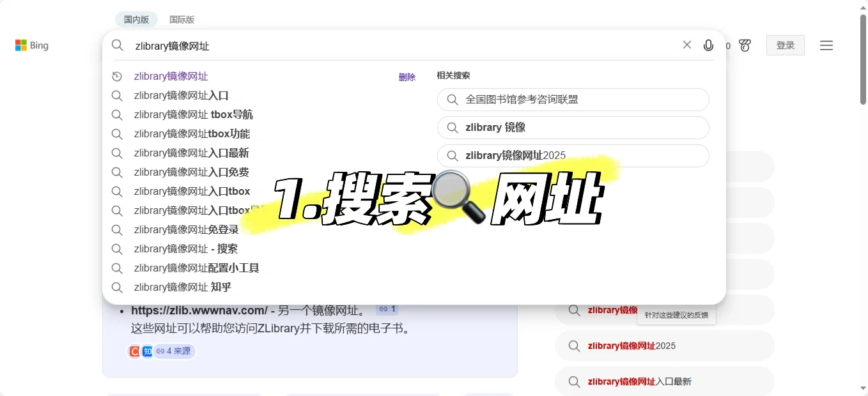Focus the search input containing zlibrary镜像网址
This screenshot has width=868, height=396.
[x=403, y=46]
